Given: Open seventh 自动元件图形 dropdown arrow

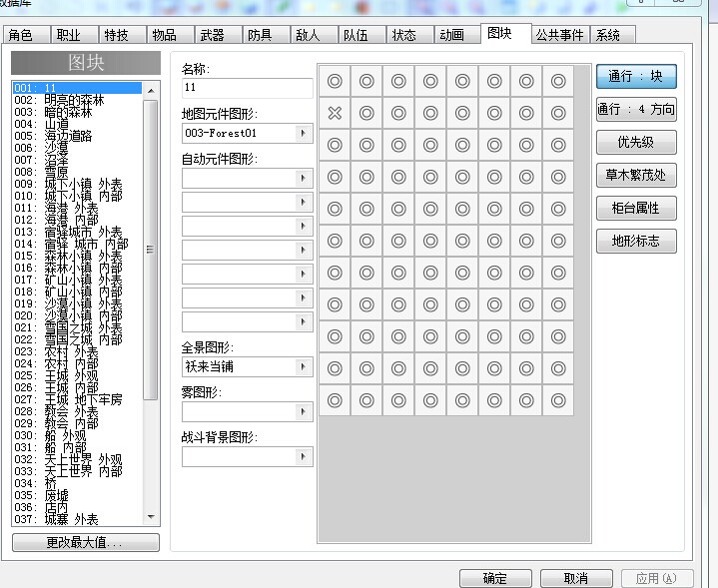Looking at the screenshot, I should tap(303, 321).
